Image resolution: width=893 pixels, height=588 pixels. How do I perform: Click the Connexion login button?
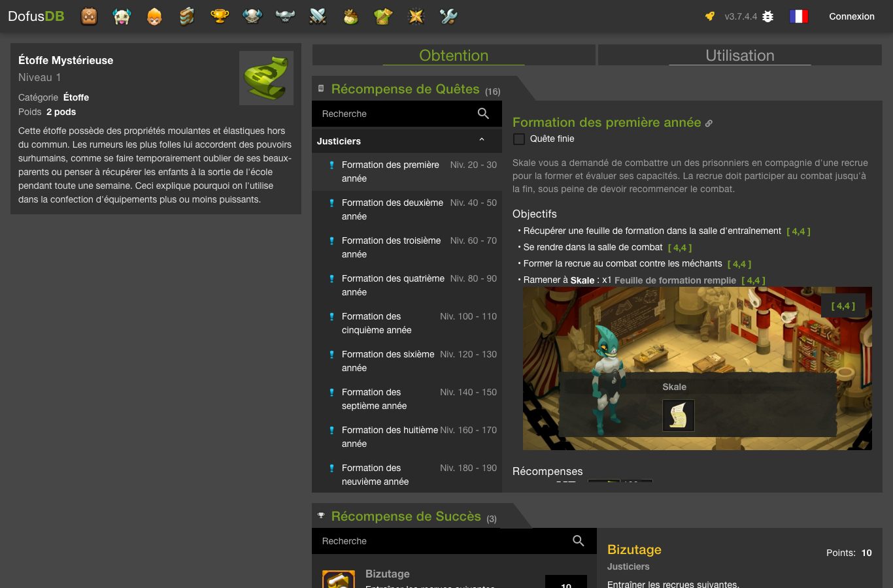(852, 16)
